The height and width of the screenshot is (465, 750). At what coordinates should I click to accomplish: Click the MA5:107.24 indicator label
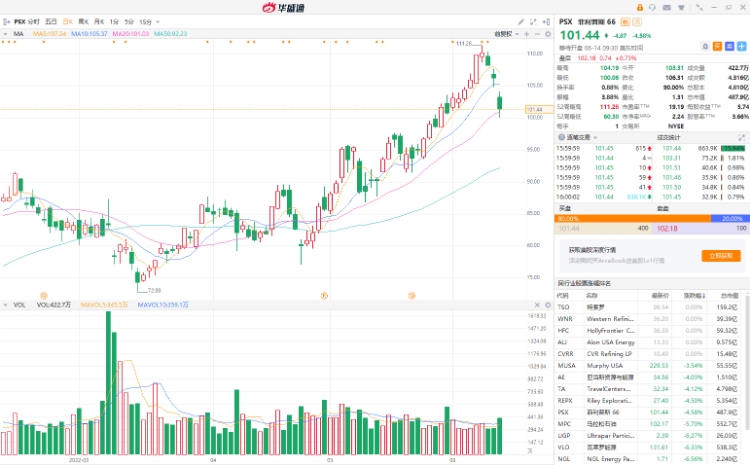click(x=50, y=34)
